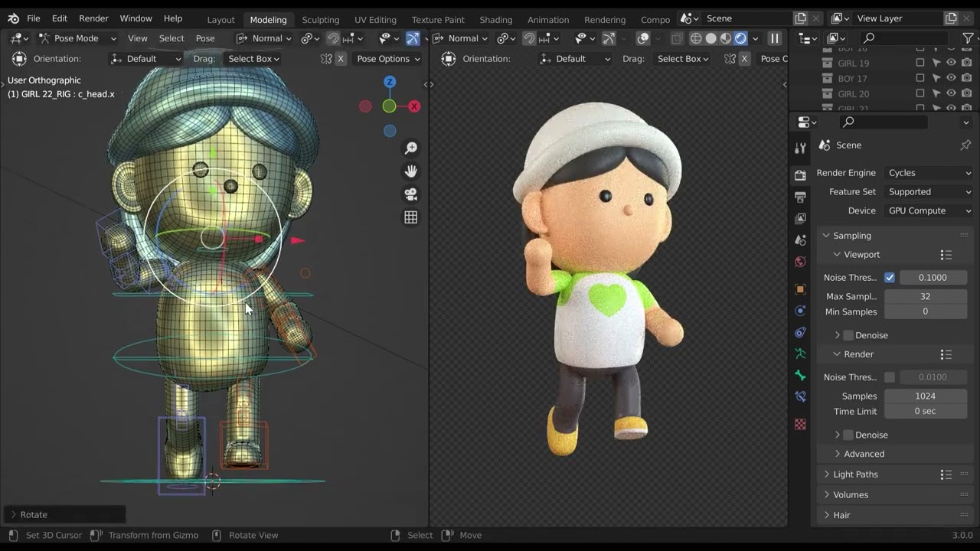Open Feature Set Supported dropdown
This screenshot has width=980, height=551.
pos(929,192)
